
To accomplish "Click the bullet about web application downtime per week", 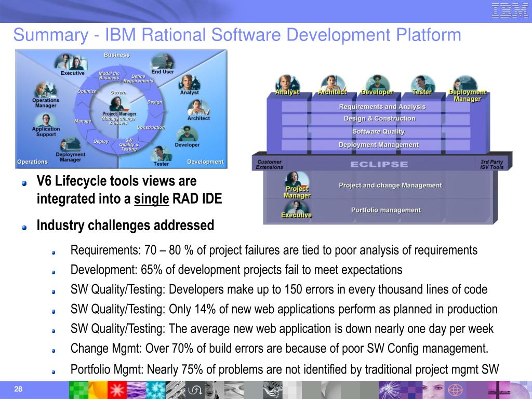I will 282,329.
